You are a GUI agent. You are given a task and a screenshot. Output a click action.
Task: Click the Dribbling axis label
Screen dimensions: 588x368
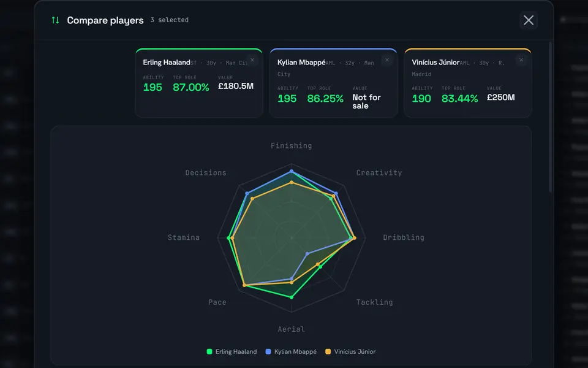(x=404, y=237)
